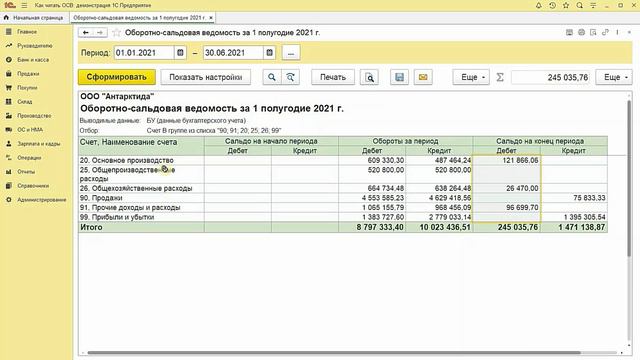Click the horizontal scrollbar at bottom
This screenshot has width=640, height=360.
point(334,353)
